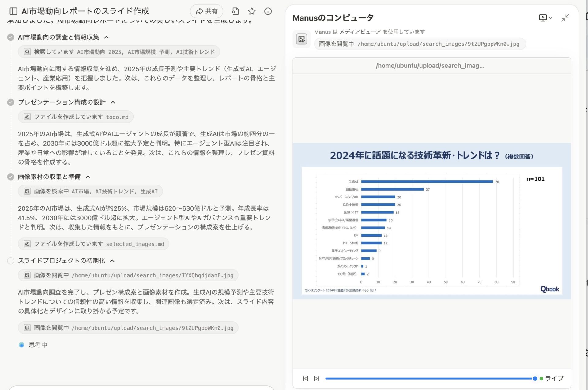Collapse the 画像素材の収集と準備 section
Screen dimensions: 588x390
88,177
